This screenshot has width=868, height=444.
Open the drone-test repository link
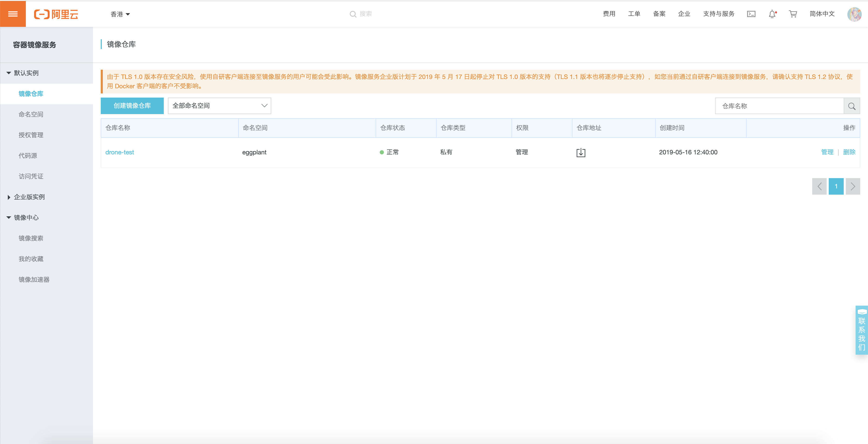pos(120,152)
